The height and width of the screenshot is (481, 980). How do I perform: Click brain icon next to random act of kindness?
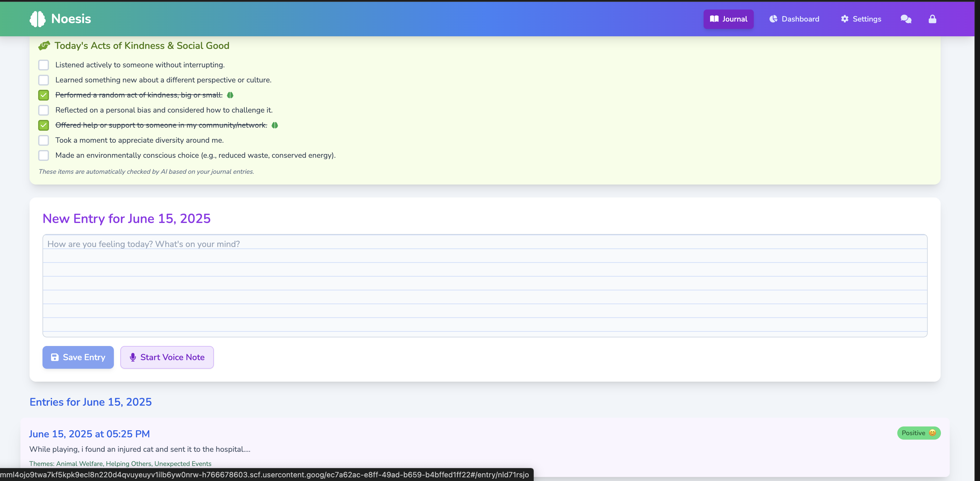tap(230, 95)
